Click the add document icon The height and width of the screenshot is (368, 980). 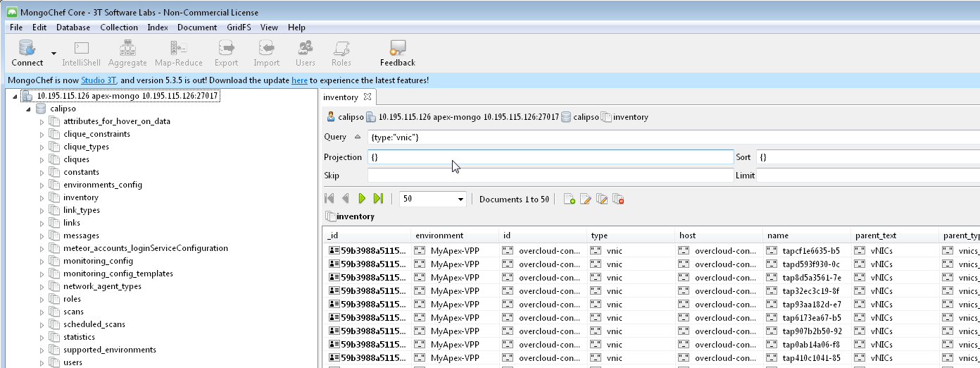click(x=569, y=200)
